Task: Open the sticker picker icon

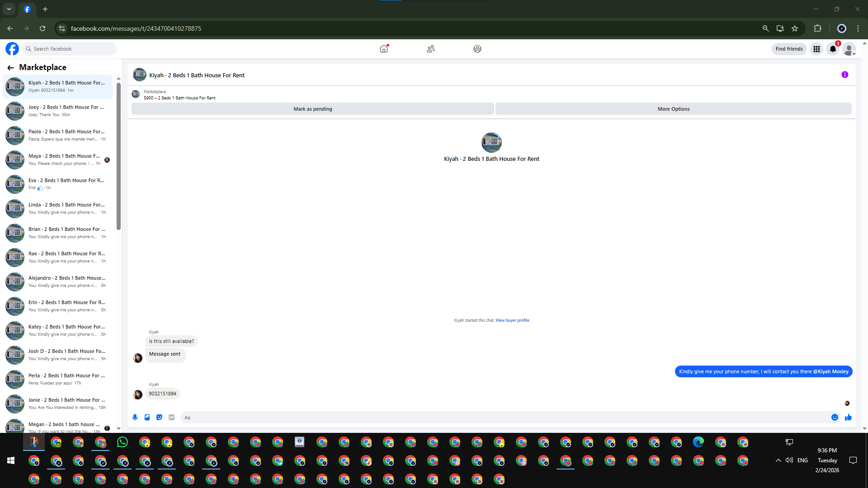Action: coord(159,418)
